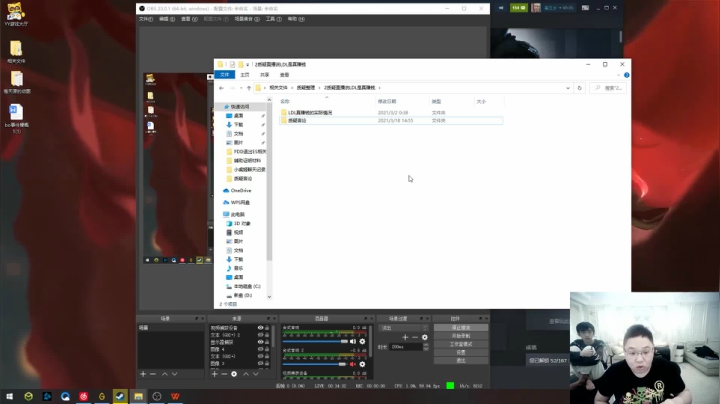Open the Windows Start menu
This screenshot has width=720, height=404.
9,396
